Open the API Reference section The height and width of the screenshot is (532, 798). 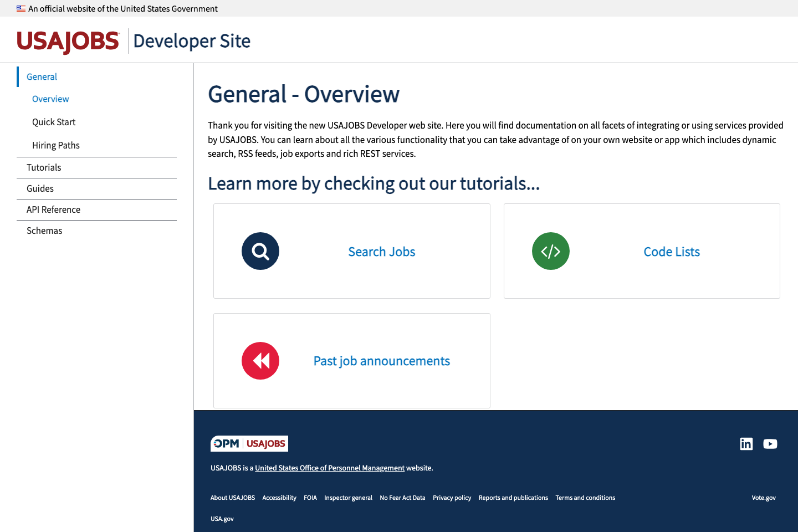pyautogui.click(x=53, y=209)
